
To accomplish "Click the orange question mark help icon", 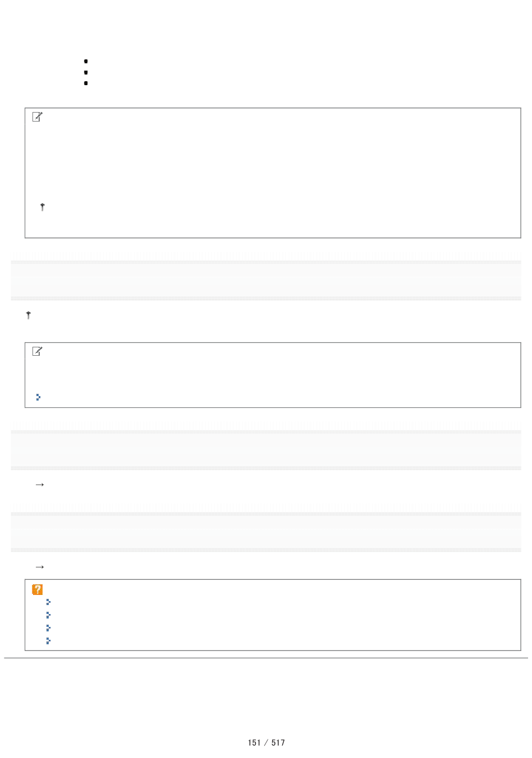I will point(38,589).
